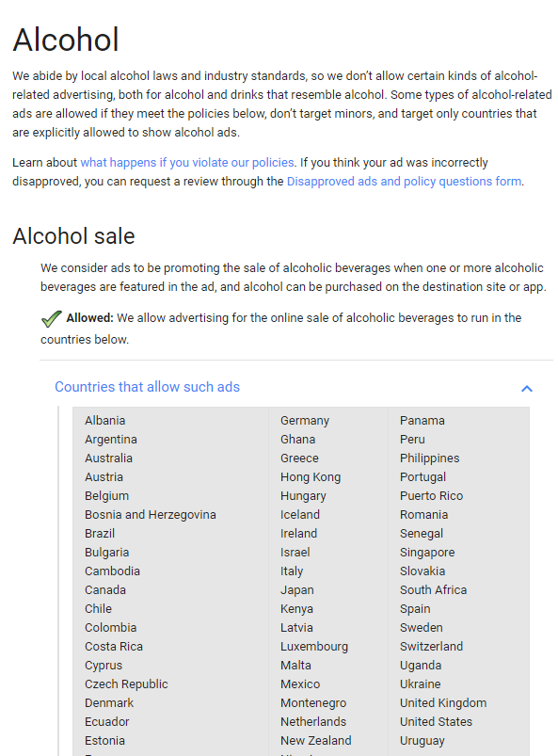Select Panama in the country list

(422, 421)
